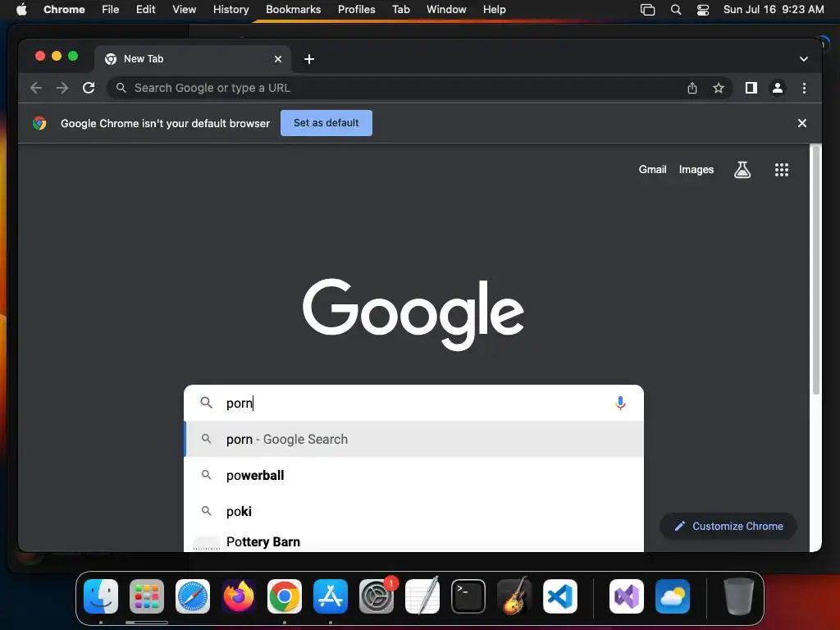Open Gmail link
The width and height of the screenshot is (840, 630).
tap(652, 169)
